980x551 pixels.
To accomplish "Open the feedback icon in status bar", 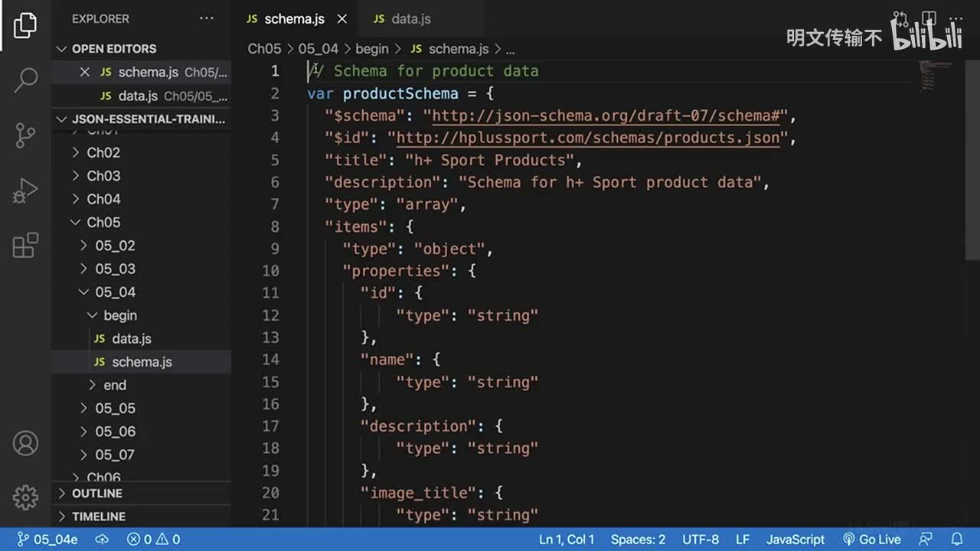I will click(926, 540).
